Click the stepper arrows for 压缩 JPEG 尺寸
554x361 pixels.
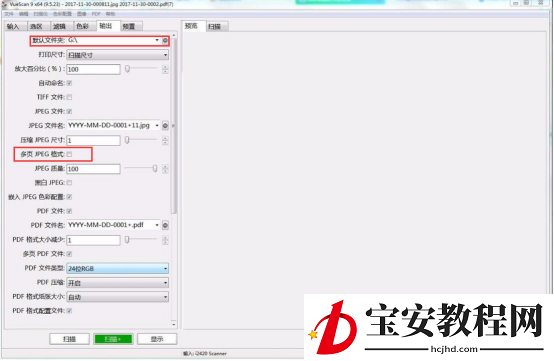(x=165, y=140)
